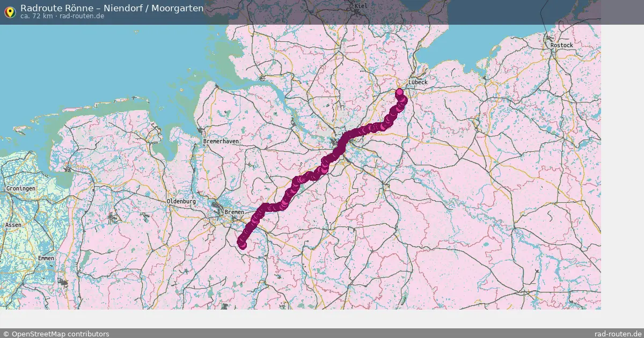The image size is (644, 338).
Task: Click the Bremen city label
Action: (234, 212)
